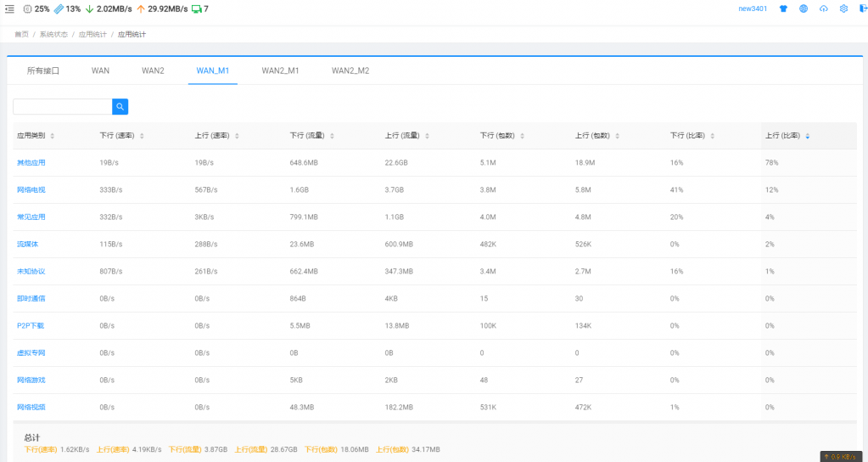868x462 pixels.
Task: Click the 总计 summary heading
Action: [x=32, y=437]
